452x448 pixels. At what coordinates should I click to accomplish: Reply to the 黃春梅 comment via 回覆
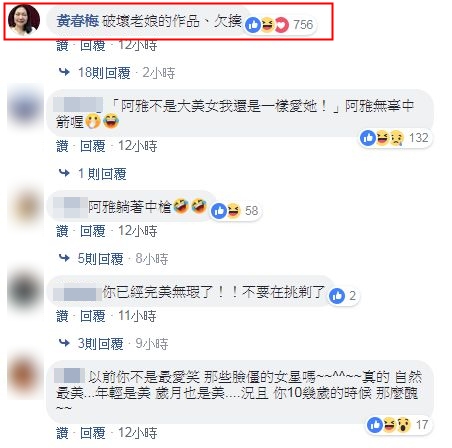click(x=93, y=46)
